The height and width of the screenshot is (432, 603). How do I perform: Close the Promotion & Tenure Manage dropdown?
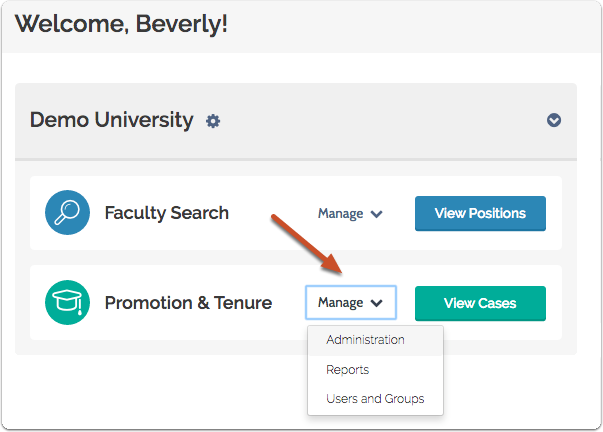pos(350,302)
